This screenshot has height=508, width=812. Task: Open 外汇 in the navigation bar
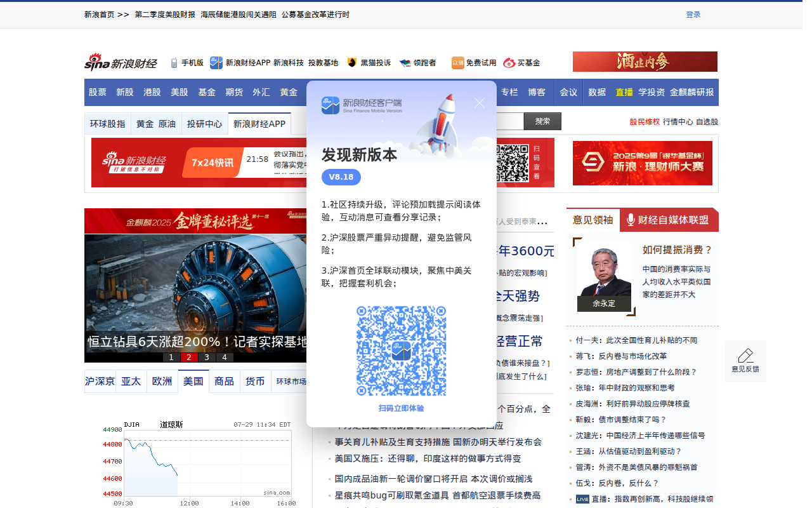[x=261, y=92]
